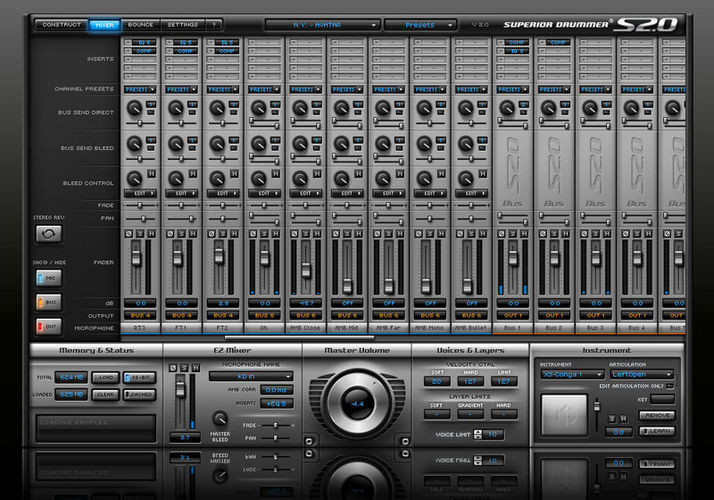Click the AMB Close bleed Edit button
Viewport: 714px width, 500px height.
[x=306, y=194]
